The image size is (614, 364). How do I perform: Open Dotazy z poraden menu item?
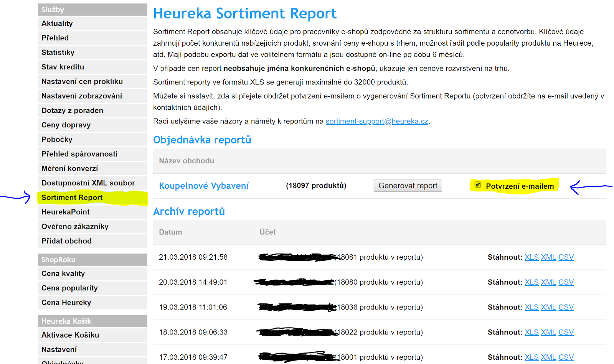click(x=92, y=110)
